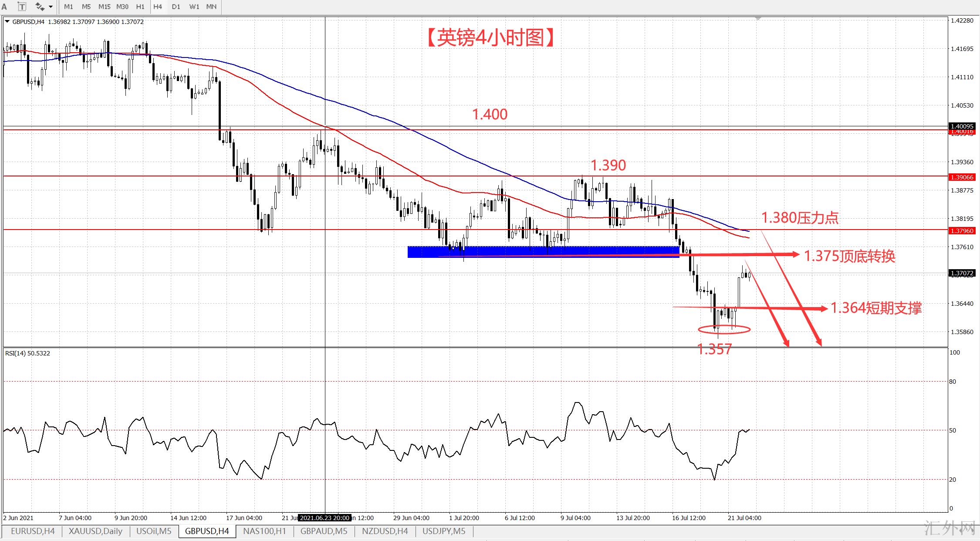This screenshot has height=541, width=980.
Task: Open the USDJPY,M5 chart tab
Action: 443,531
